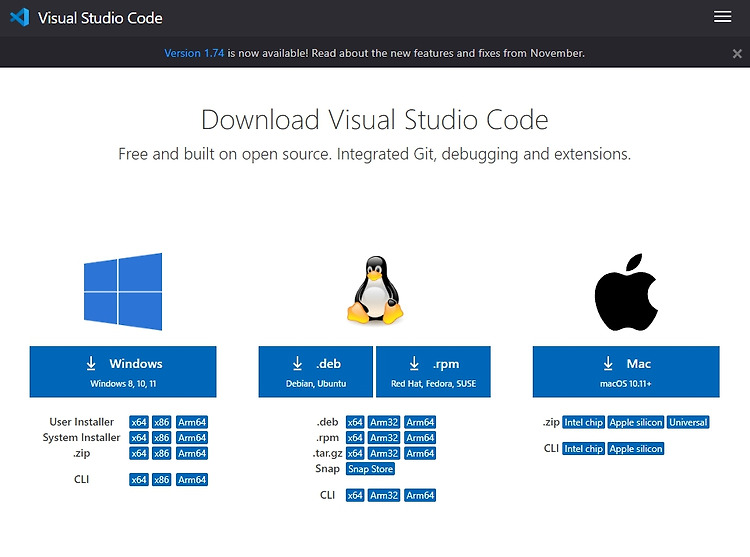
Task: Choose Windows System Installer Arm64
Action: (x=192, y=437)
